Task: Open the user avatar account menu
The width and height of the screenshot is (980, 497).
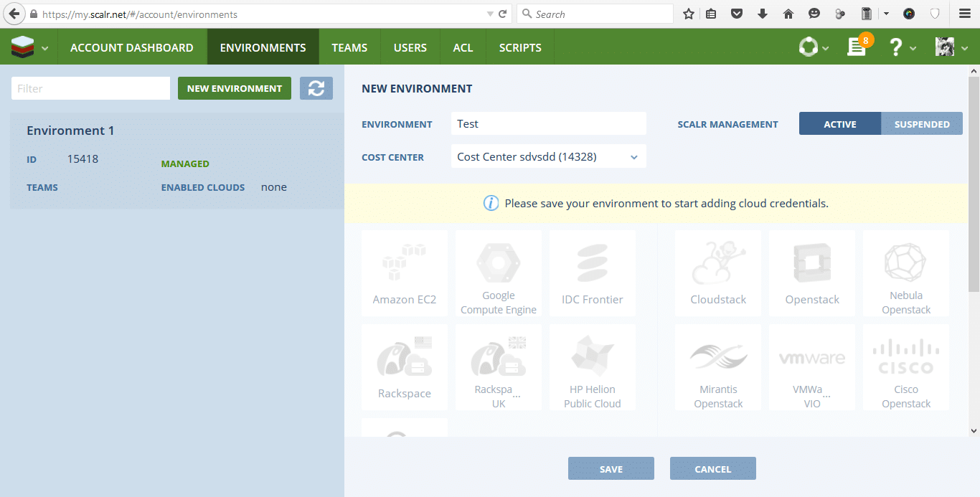Action: [945, 47]
